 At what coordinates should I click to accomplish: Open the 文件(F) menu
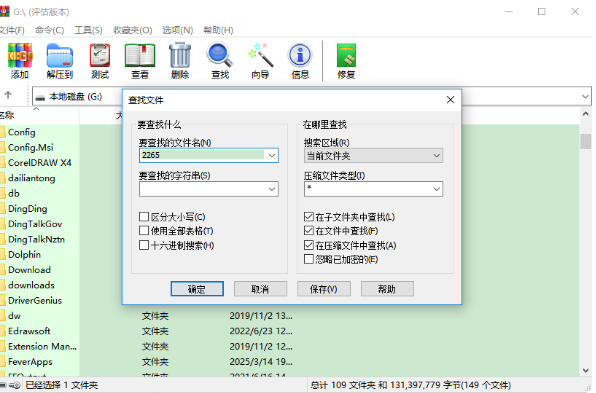pos(11,30)
